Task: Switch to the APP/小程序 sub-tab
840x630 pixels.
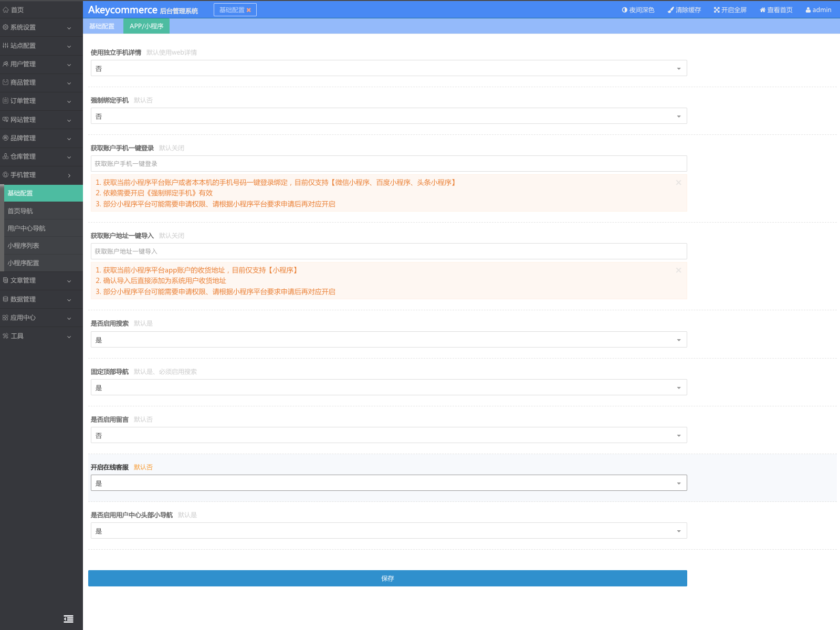Action: tap(146, 26)
